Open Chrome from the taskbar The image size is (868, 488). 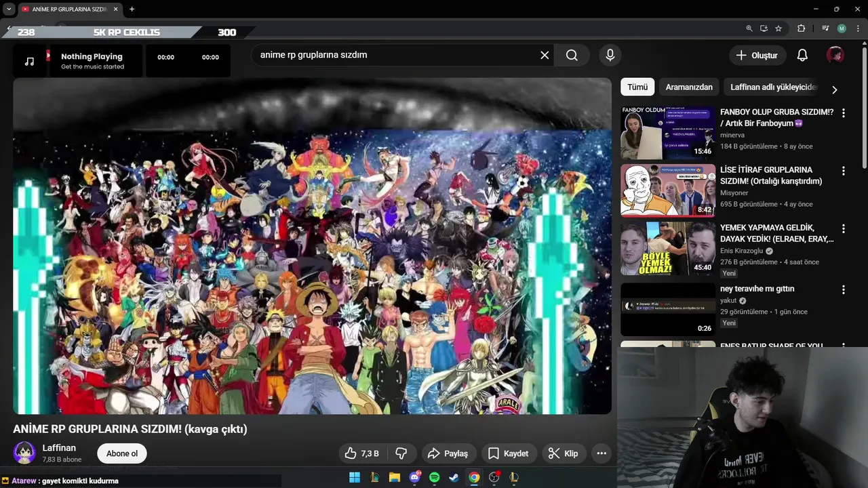pos(474,477)
